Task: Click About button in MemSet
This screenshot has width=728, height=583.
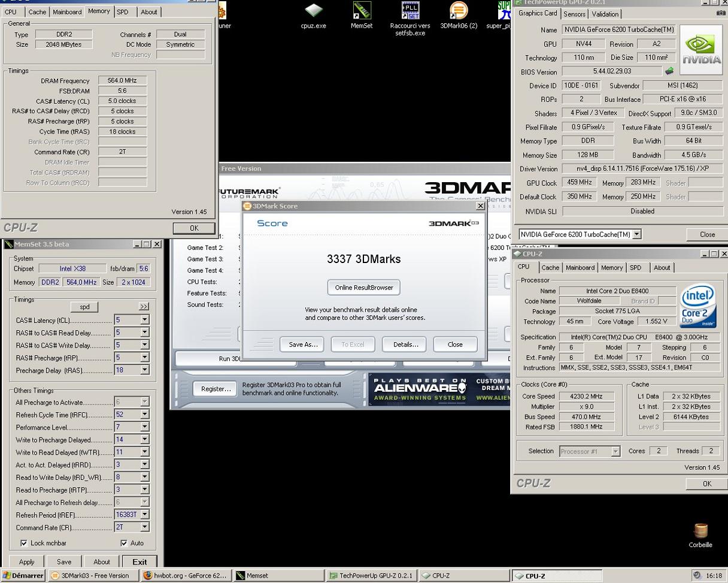Action: point(102,561)
